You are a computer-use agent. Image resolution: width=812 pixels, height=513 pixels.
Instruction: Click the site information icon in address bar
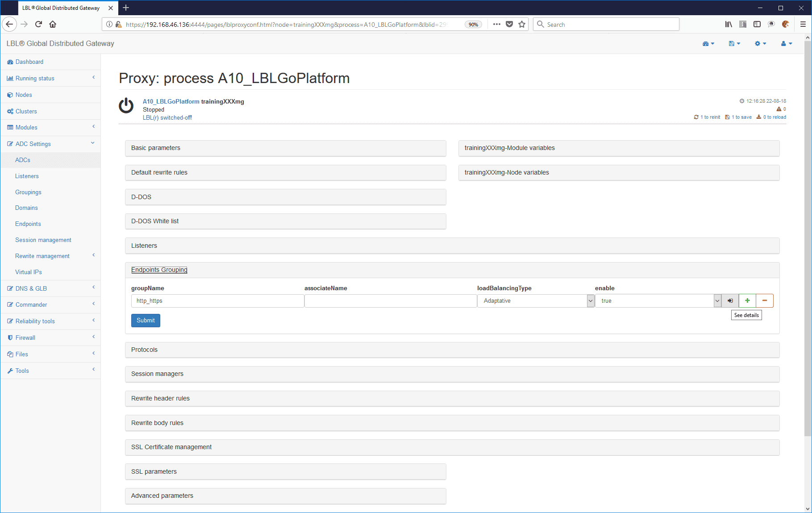click(109, 24)
